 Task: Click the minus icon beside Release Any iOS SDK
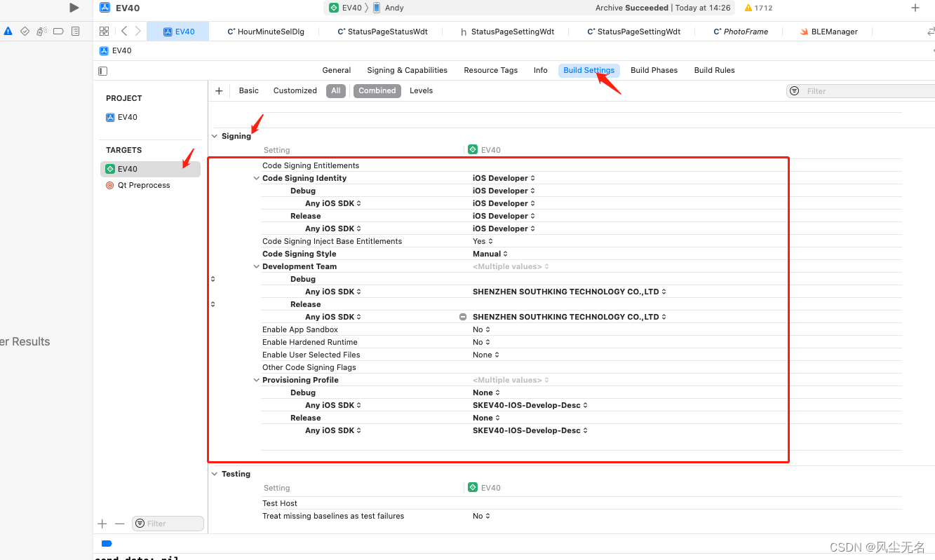[462, 317]
